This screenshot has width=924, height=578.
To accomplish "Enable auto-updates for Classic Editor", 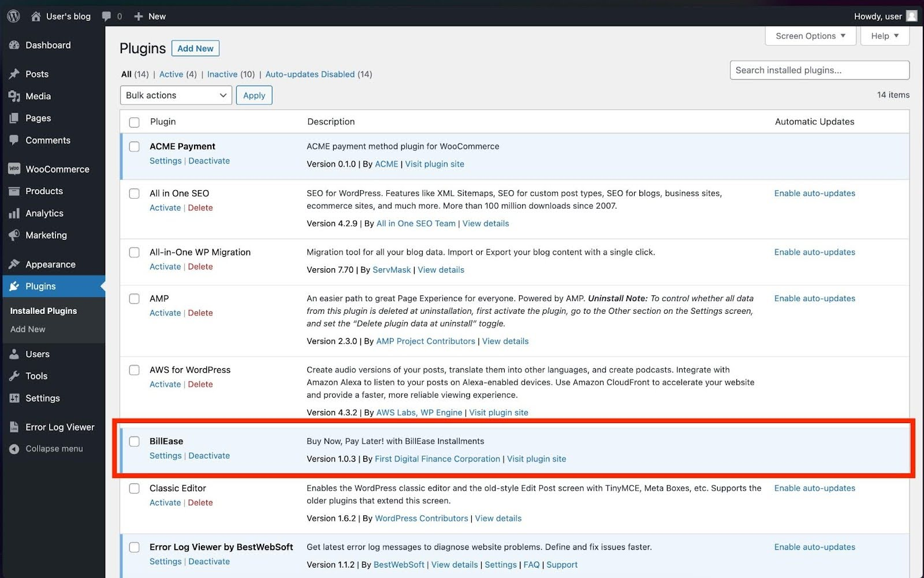I will point(815,488).
